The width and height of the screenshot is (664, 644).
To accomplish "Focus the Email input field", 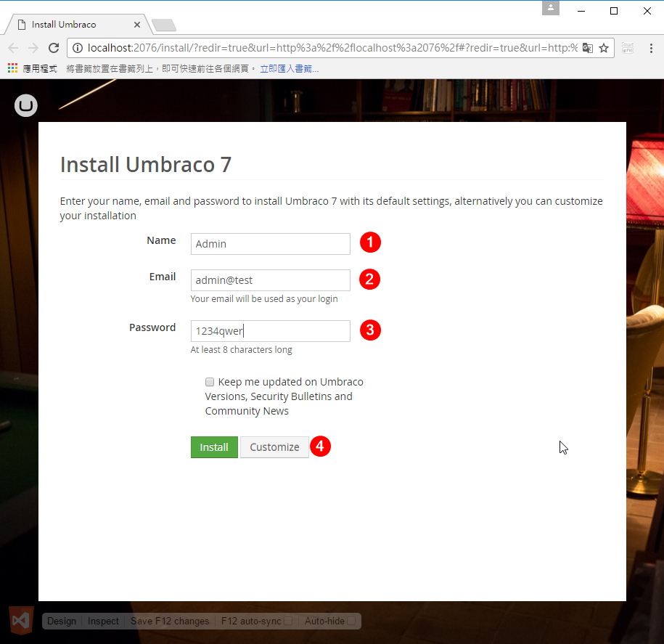I will coord(270,280).
